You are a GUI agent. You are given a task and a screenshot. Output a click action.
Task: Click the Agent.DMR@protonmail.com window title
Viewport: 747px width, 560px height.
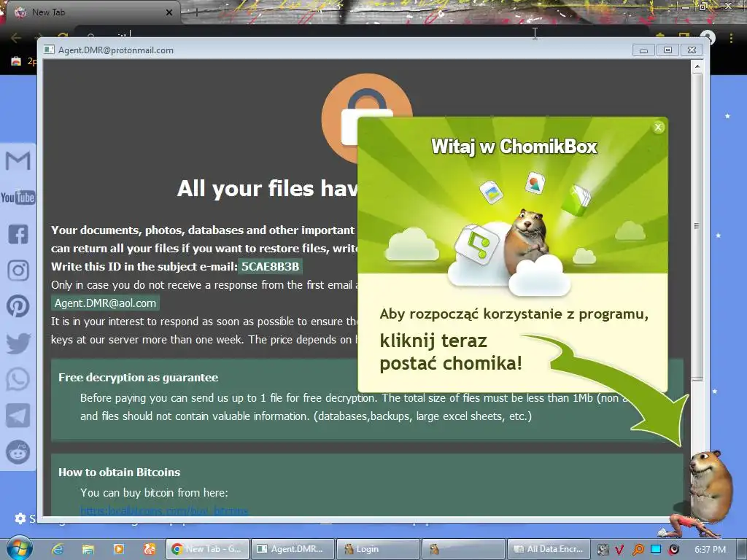point(116,50)
